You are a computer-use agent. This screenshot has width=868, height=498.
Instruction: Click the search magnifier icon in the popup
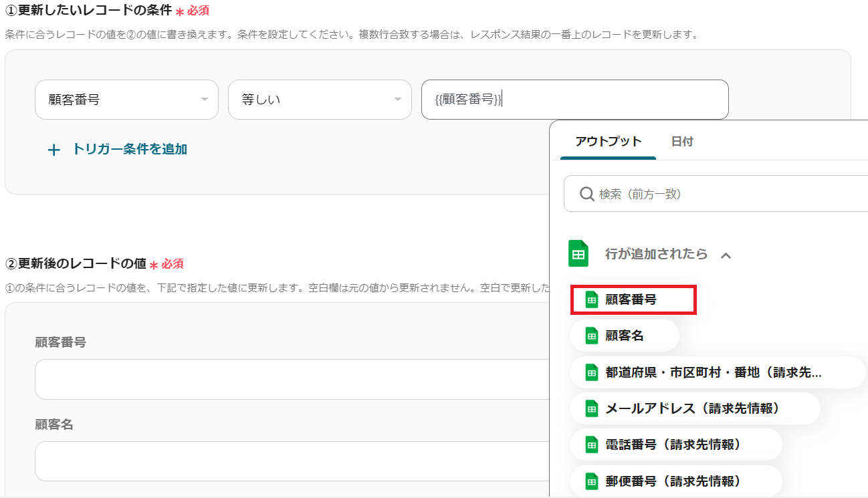pos(586,194)
